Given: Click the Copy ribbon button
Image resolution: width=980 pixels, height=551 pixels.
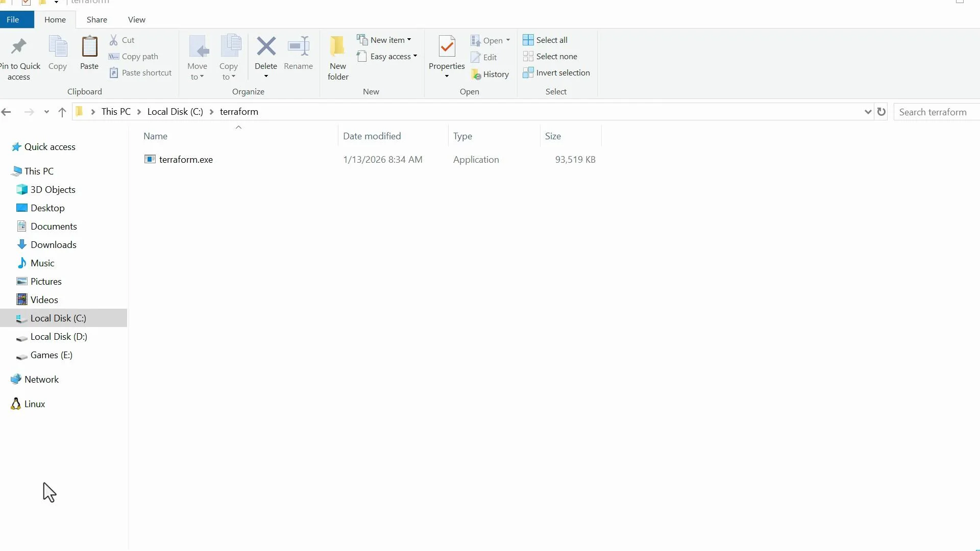Looking at the screenshot, I should coord(58,53).
